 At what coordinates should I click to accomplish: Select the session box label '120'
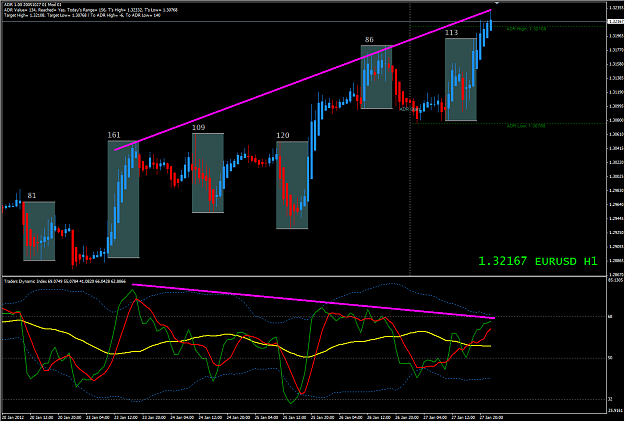283,135
